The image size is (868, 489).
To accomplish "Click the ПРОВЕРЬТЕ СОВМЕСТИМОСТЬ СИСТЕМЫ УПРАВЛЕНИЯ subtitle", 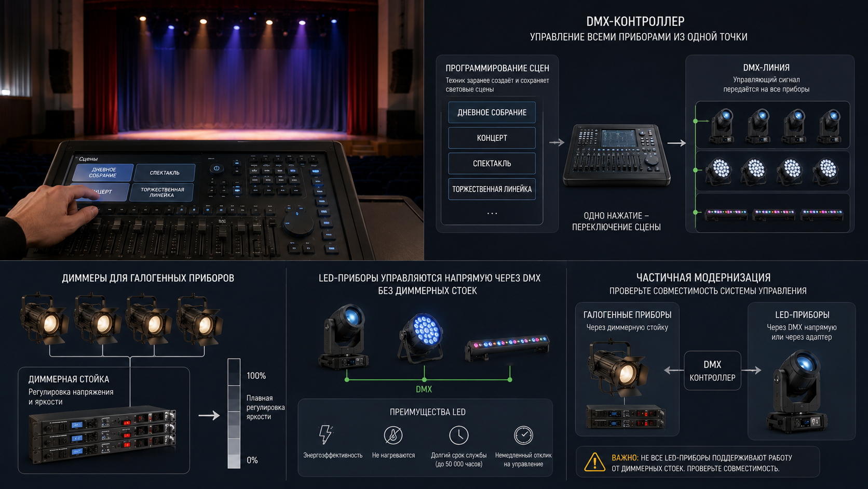I will (x=708, y=291).
